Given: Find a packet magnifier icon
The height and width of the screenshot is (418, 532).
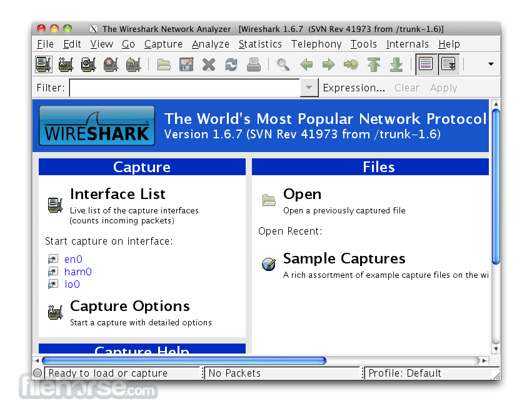Looking at the screenshot, I should coord(283,64).
